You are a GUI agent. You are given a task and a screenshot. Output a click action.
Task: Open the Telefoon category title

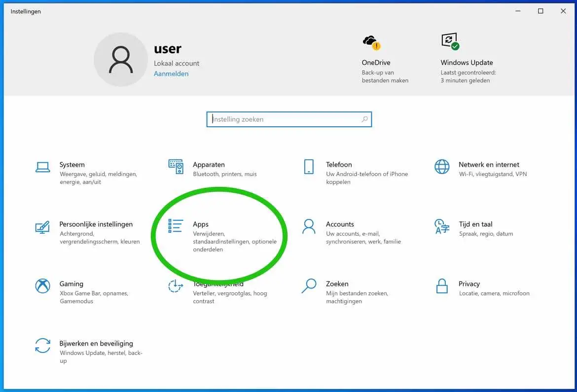pyautogui.click(x=339, y=165)
